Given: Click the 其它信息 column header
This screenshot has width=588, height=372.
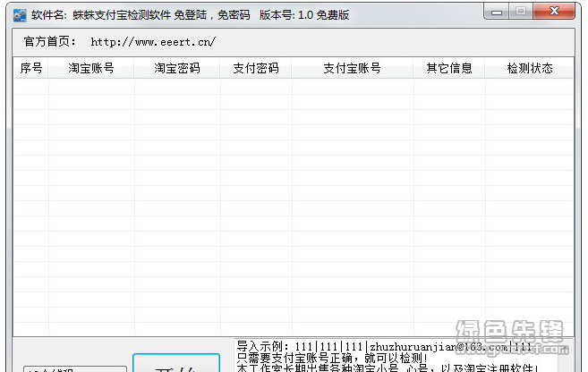Looking at the screenshot, I should click(449, 69).
